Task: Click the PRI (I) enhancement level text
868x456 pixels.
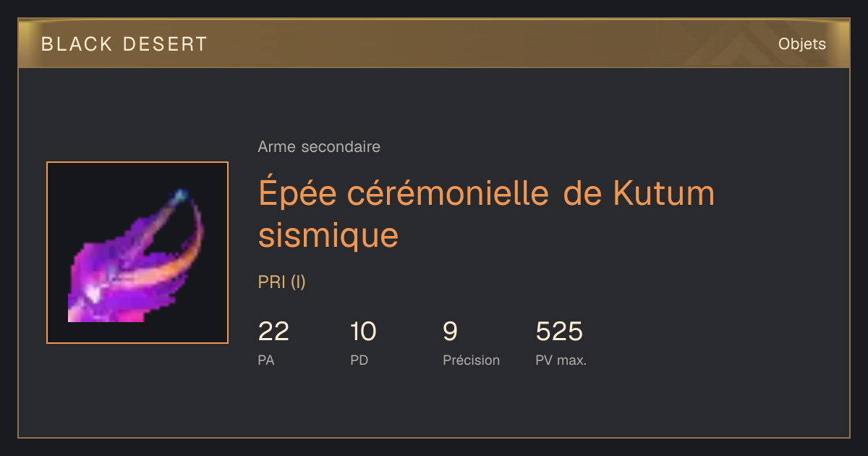Action: point(282,282)
